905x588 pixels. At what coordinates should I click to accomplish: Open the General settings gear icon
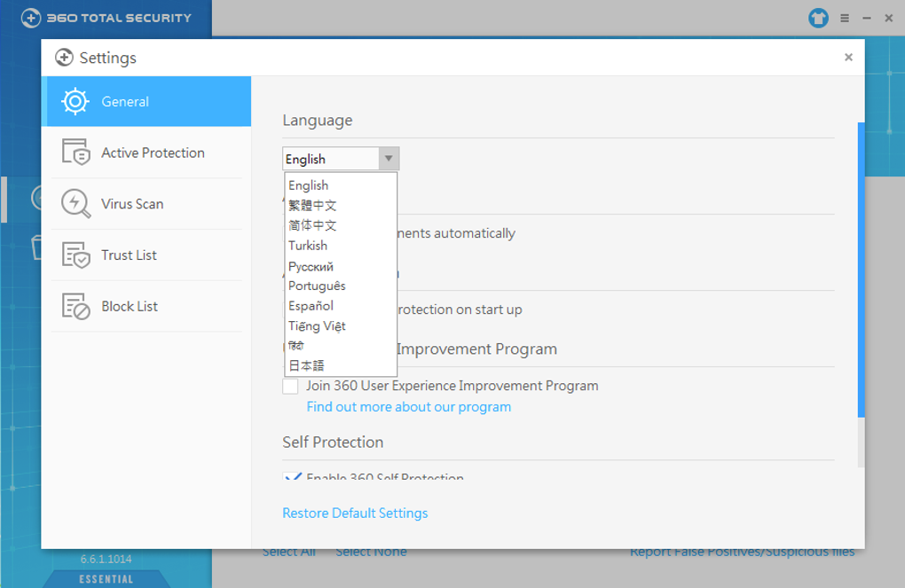(75, 102)
